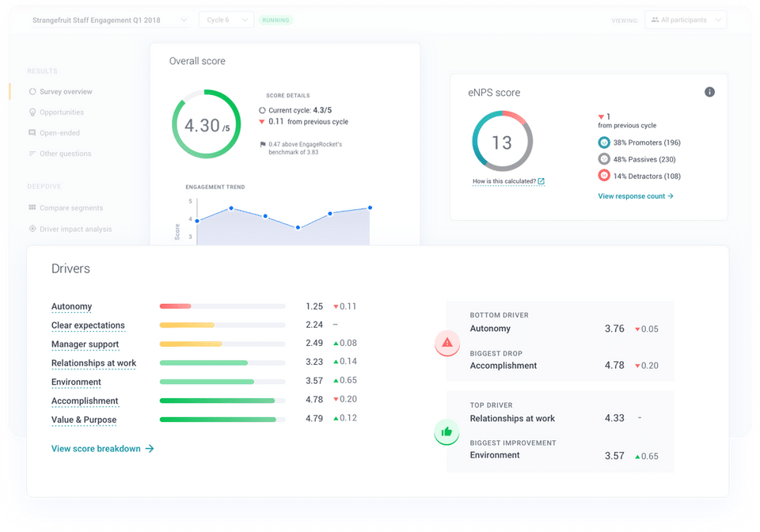Click the Promoters smiley icon
The image size is (760, 532).
point(604,142)
